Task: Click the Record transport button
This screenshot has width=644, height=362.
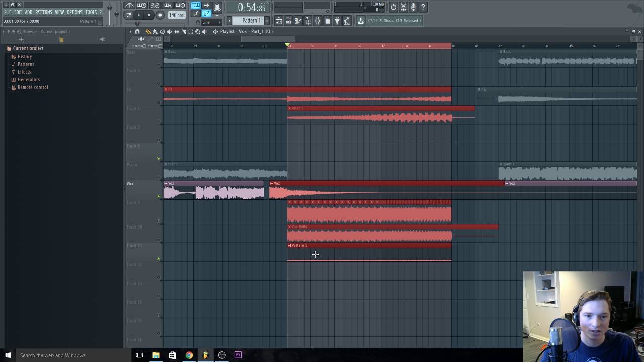Action: point(160,15)
